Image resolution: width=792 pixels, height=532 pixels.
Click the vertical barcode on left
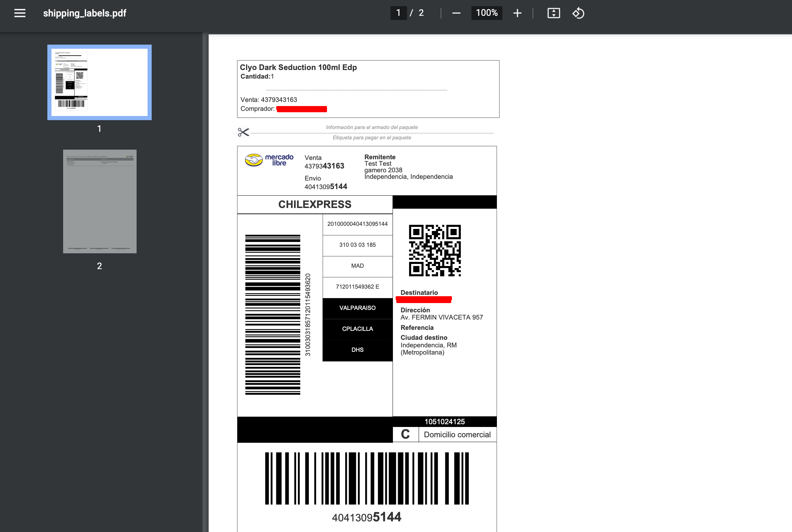[273, 315]
